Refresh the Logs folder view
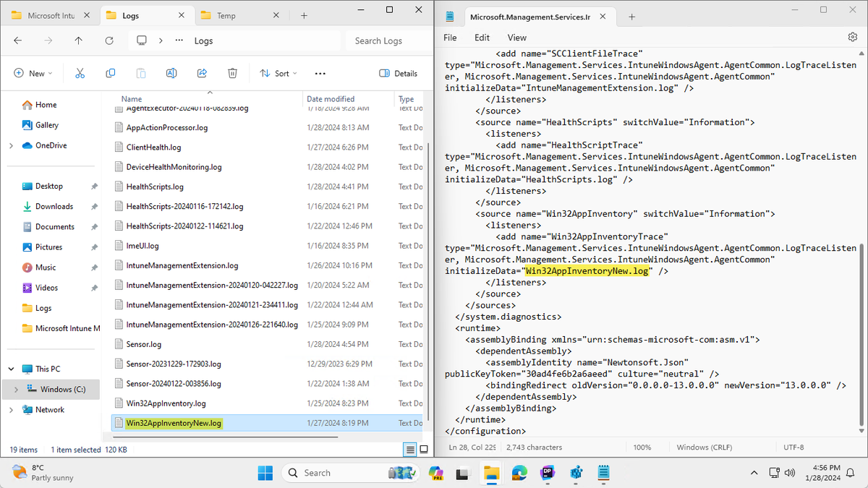Viewport: 868px width, 488px height. pyautogui.click(x=109, y=41)
